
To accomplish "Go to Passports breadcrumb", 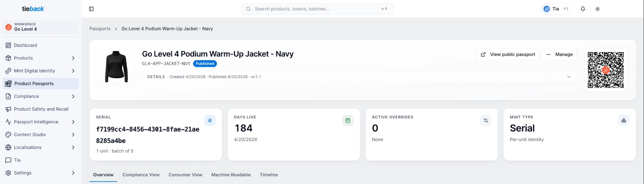I will point(100,29).
